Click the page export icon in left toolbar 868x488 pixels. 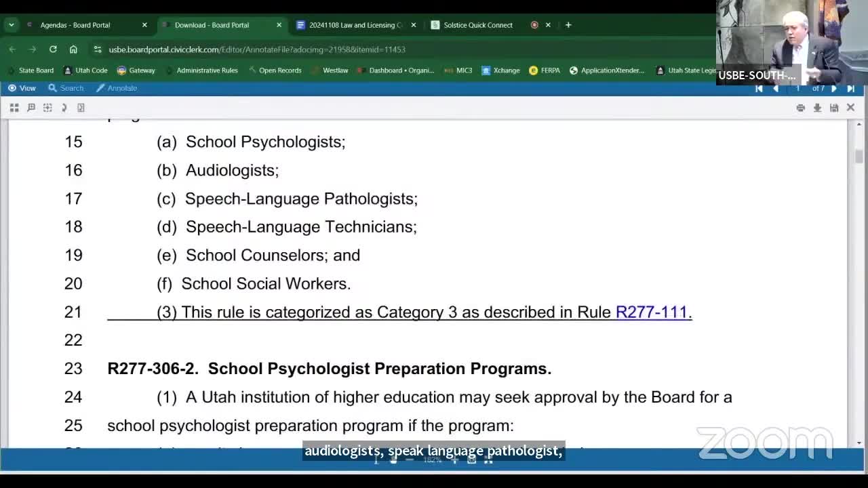coord(81,108)
